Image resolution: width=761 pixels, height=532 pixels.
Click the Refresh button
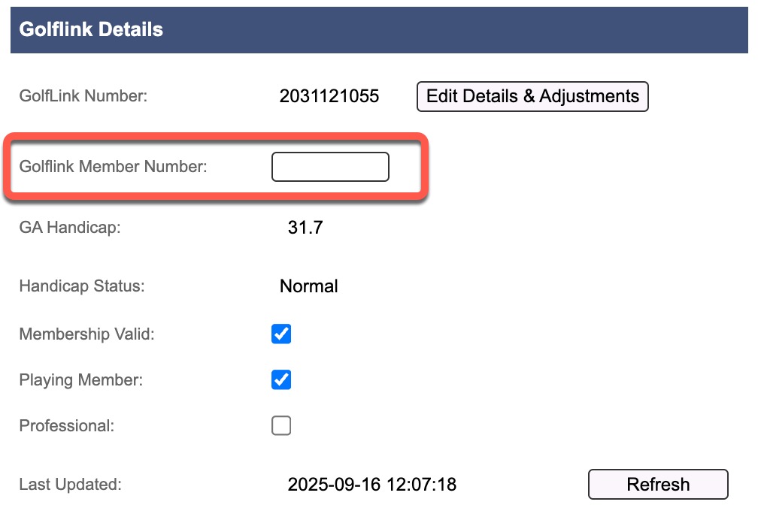(x=658, y=484)
